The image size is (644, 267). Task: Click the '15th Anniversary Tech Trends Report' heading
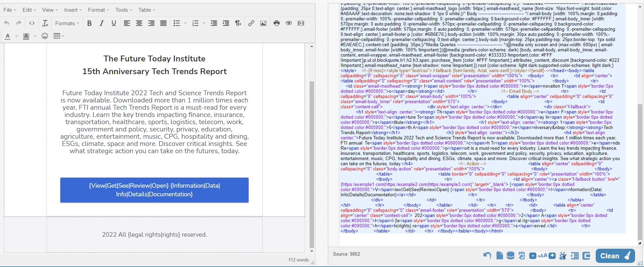[x=154, y=71]
